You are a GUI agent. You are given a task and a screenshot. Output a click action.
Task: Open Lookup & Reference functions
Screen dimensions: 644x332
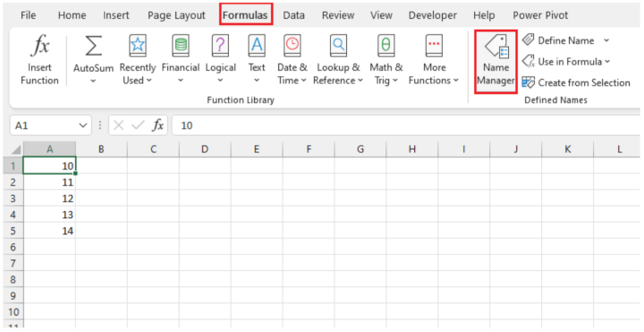(x=338, y=60)
